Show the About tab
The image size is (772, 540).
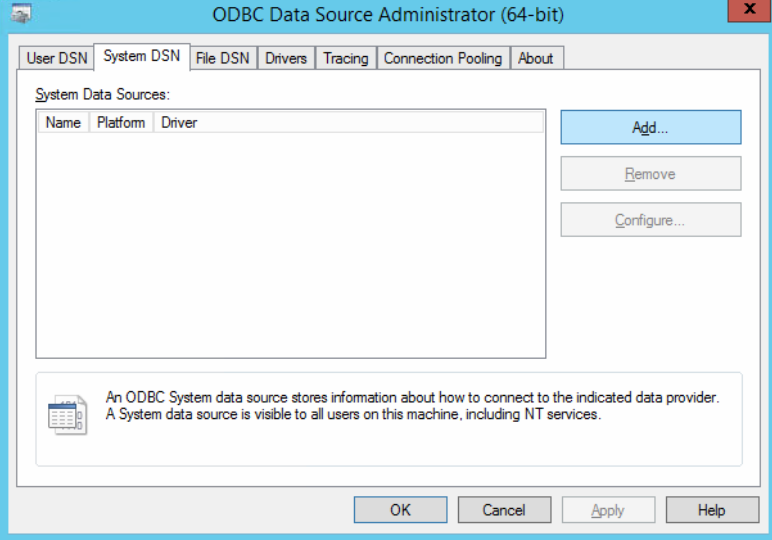pos(536,58)
